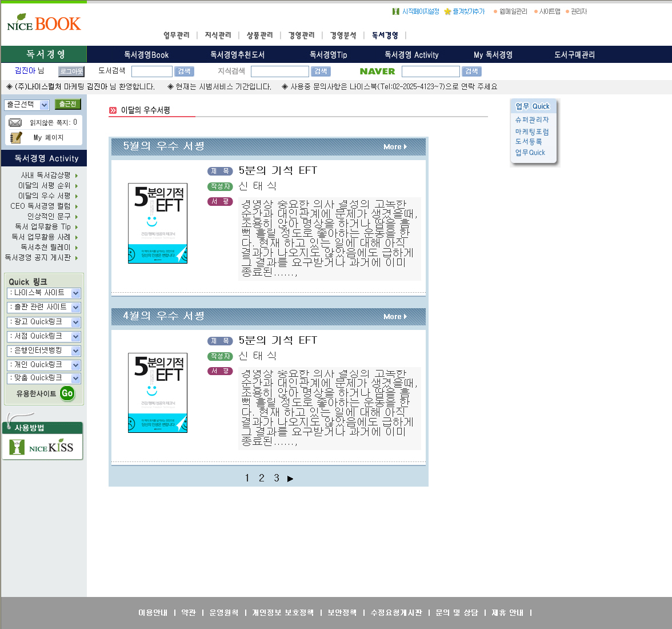The height and width of the screenshot is (629, 672).
Task: Select the 독서경영Tip menu tab
Action: pyautogui.click(x=328, y=55)
